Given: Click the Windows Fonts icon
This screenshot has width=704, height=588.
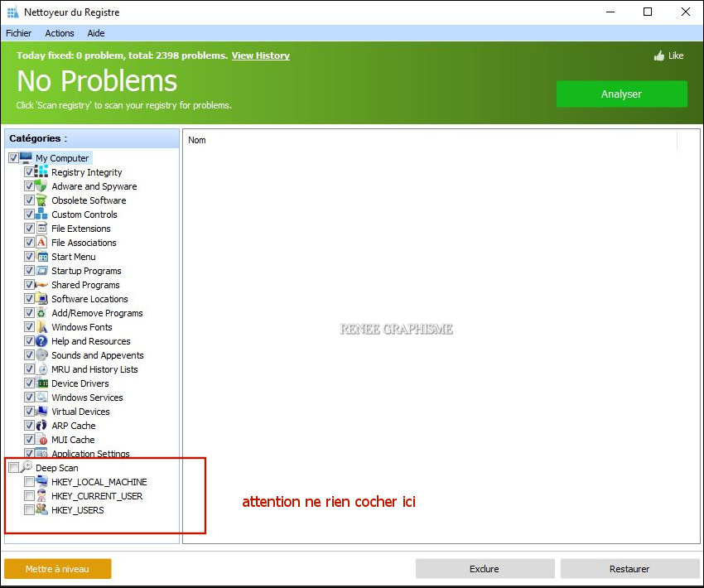Looking at the screenshot, I should point(41,327).
